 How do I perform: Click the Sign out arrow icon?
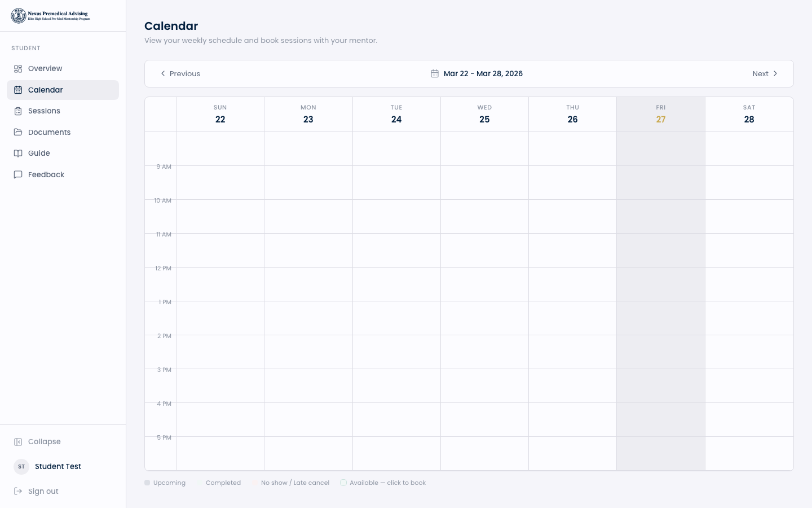pyautogui.click(x=18, y=491)
